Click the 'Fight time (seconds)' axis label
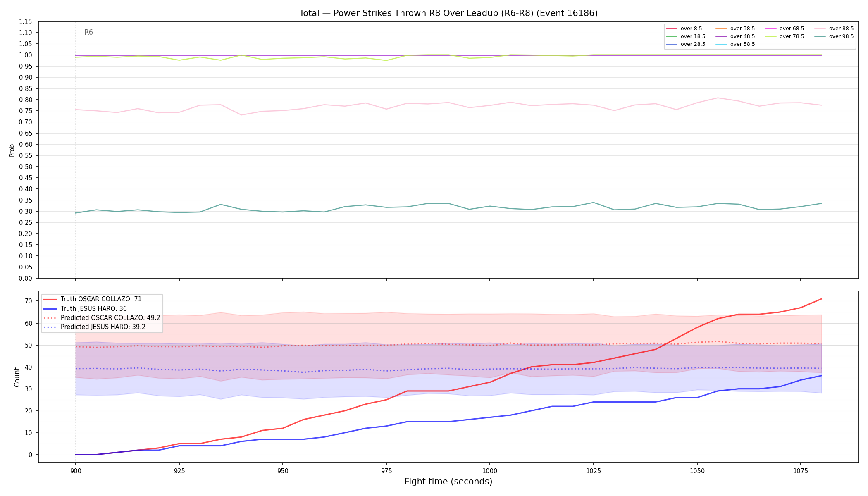 tap(448, 482)
